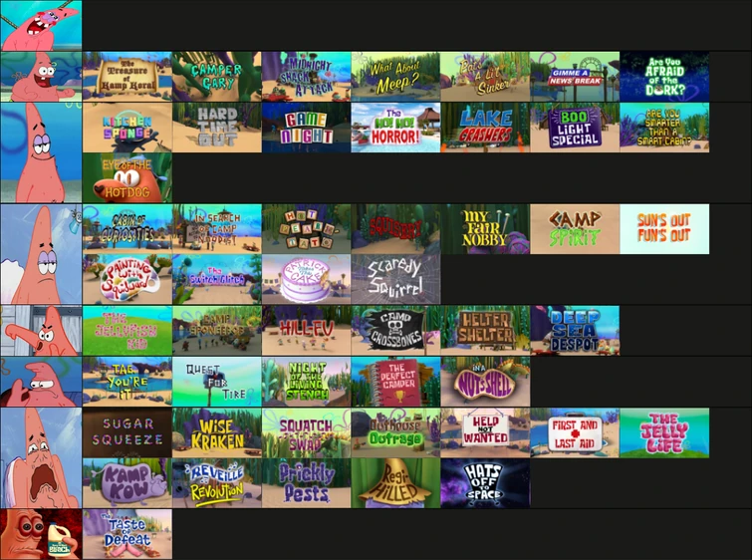Click the smug half-lidded Patrick tier label
Image resolution: width=752 pixels, height=560 pixels.
[41, 152]
